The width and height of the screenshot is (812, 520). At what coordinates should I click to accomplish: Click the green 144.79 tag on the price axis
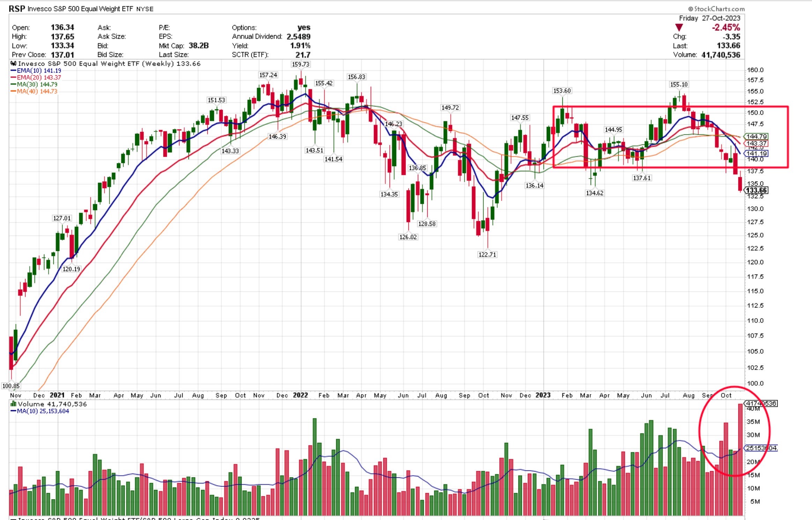click(x=756, y=136)
